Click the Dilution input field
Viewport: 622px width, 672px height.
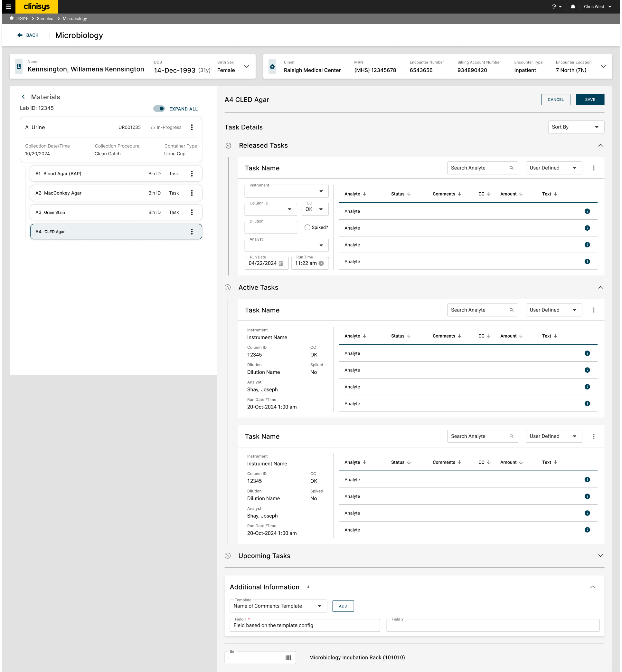pyautogui.click(x=271, y=227)
